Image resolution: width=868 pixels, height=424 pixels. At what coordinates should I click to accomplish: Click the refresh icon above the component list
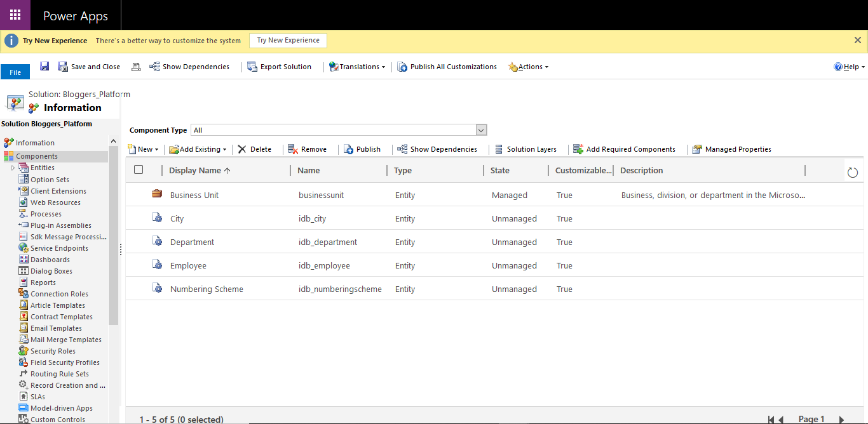(852, 171)
